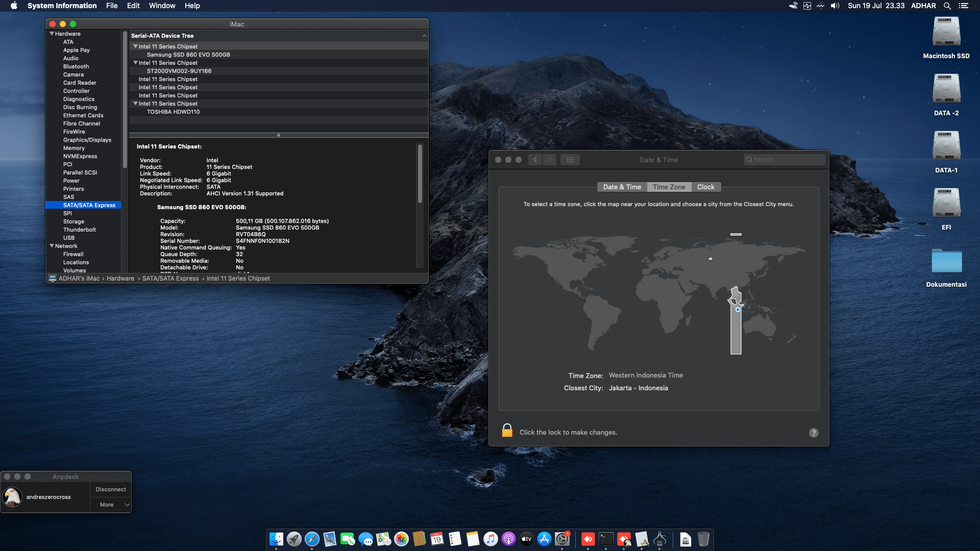Collapse first Intel 11 Series Chipset entry
This screenshot has width=980, height=551.
[135, 46]
